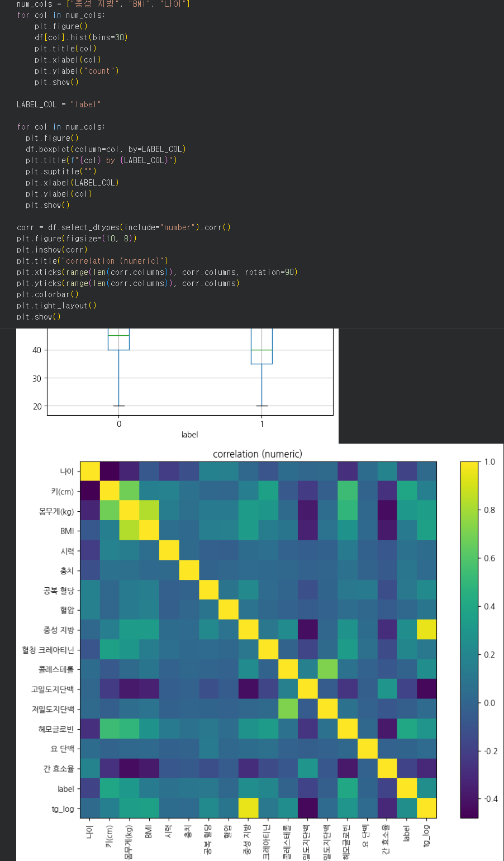
Task: Click the df.boxplot(column=col, by=LABEL_COL) line
Action: click(106, 149)
